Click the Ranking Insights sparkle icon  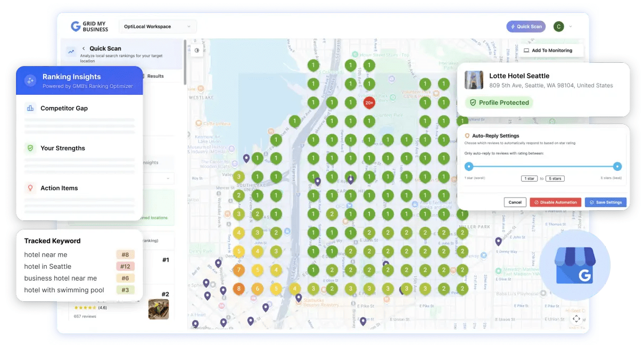30,80
